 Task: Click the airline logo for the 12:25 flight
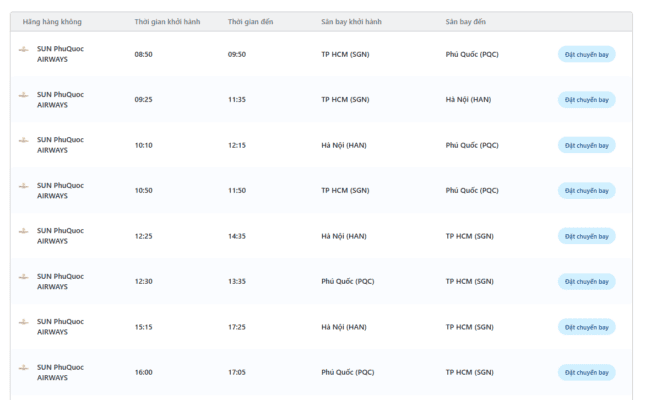[23, 231]
